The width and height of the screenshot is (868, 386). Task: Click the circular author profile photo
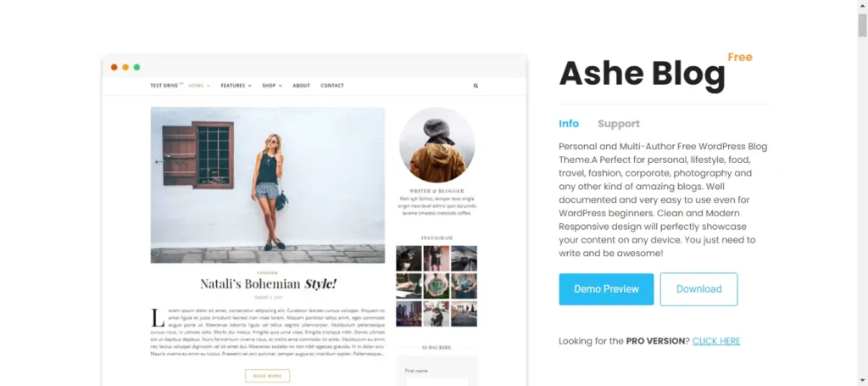click(437, 144)
